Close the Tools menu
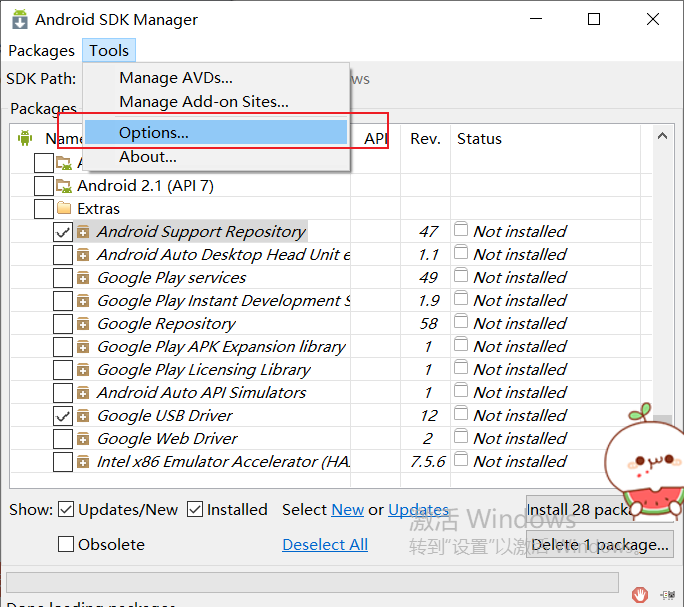This screenshot has height=607, width=684. click(109, 51)
